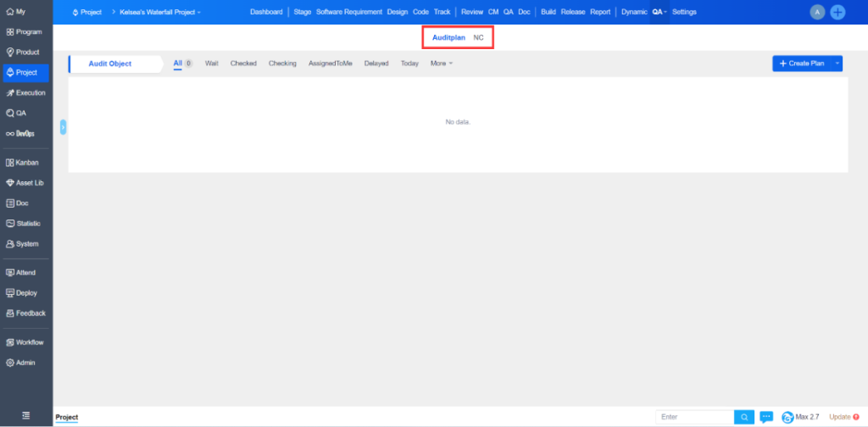
Task: Switch to the NC tab
Action: pos(479,38)
